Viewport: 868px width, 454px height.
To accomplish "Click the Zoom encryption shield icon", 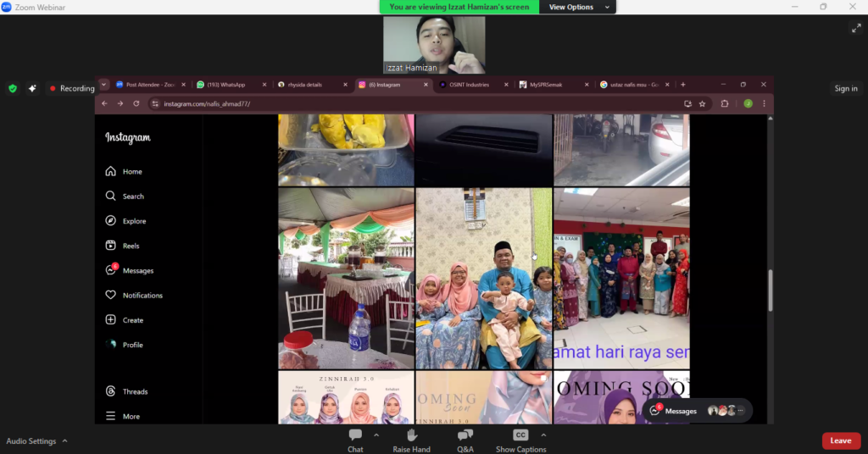I will [x=13, y=88].
